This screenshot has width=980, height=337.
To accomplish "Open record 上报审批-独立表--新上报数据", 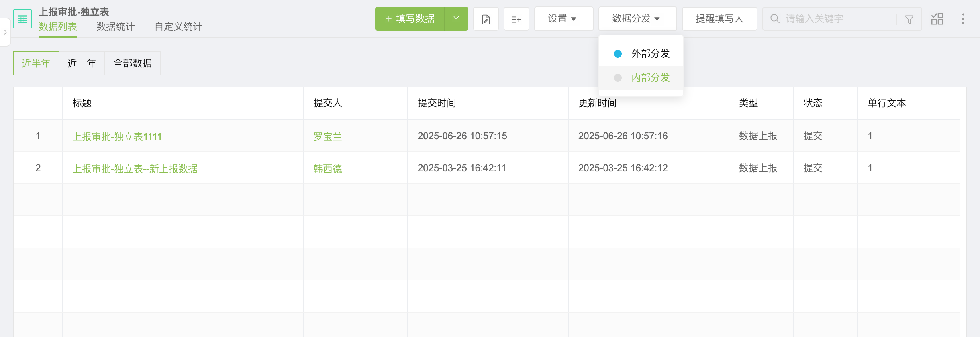I will pos(135,168).
